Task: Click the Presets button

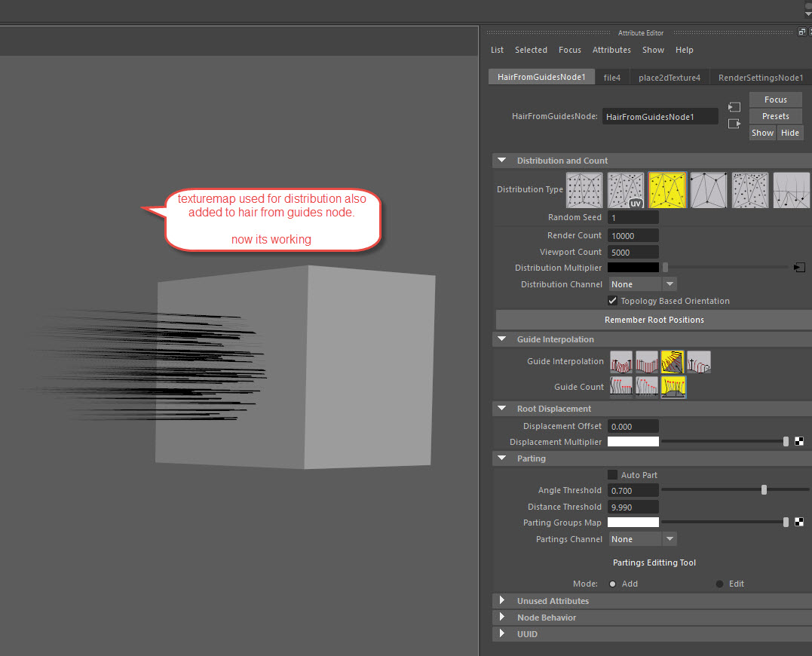Action: point(775,116)
